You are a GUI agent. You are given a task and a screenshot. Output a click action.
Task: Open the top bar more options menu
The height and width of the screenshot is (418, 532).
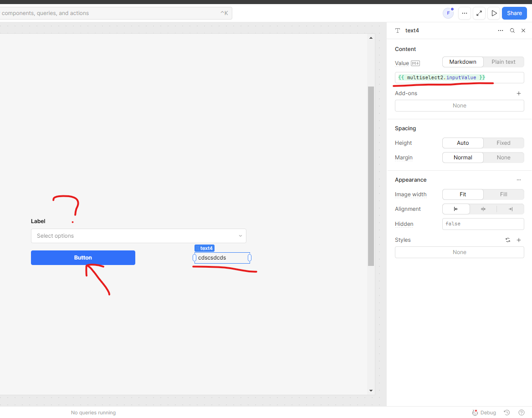[x=465, y=13]
